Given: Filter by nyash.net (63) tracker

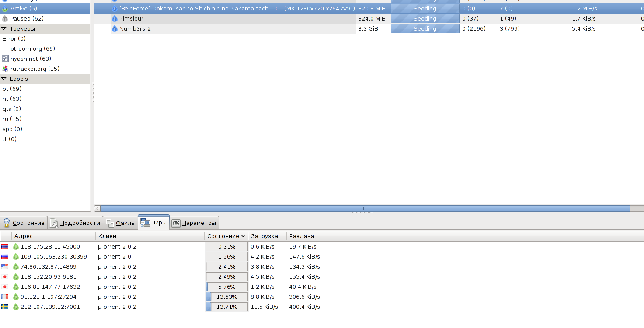Looking at the screenshot, I should point(31,59).
